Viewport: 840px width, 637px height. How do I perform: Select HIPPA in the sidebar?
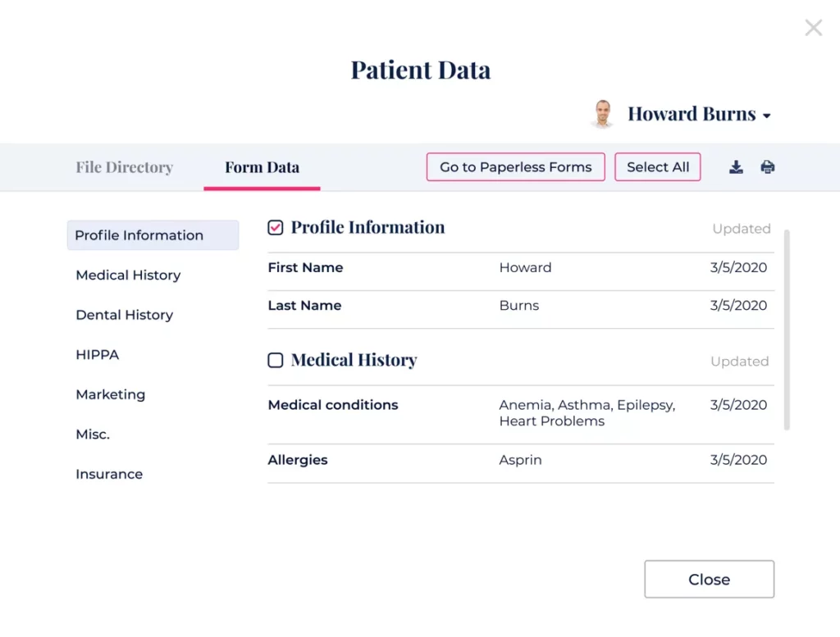98,355
